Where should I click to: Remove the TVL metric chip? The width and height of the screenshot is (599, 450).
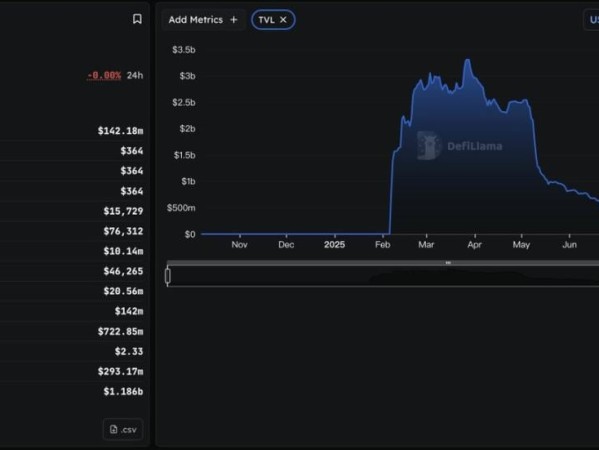point(283,20)
